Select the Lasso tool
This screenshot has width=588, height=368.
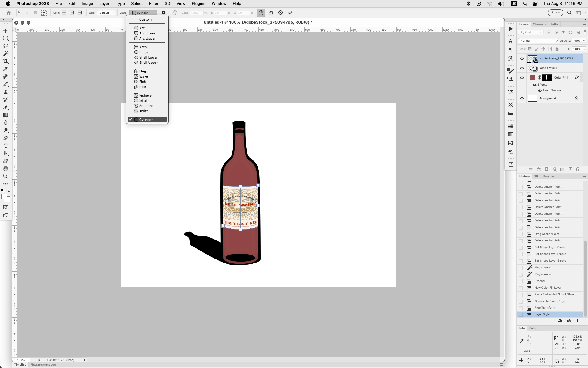(6, 46)
